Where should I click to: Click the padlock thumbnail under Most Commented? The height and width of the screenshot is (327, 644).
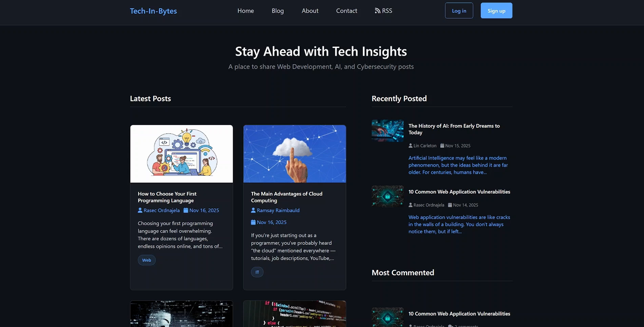click(x=388, y=317)
